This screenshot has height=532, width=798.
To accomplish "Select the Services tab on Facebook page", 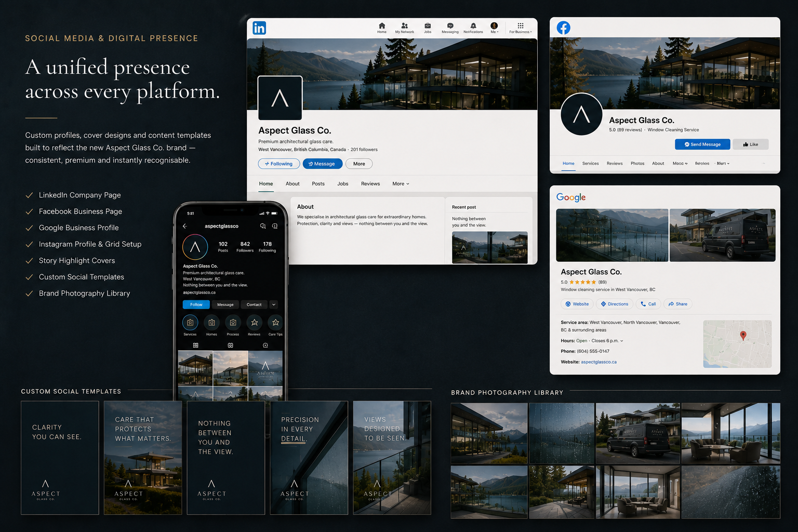I will coord(590,164).
